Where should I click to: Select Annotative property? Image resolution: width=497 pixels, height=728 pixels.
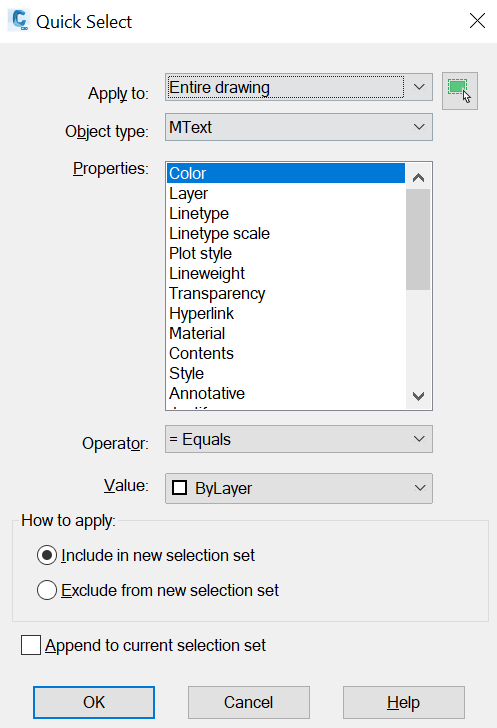(286, 393)
